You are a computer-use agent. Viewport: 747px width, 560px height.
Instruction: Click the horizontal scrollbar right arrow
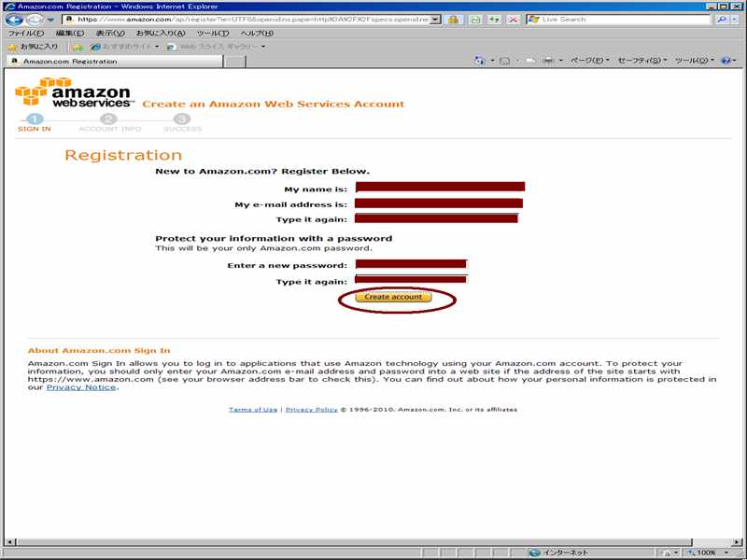[x=736, y=542]
